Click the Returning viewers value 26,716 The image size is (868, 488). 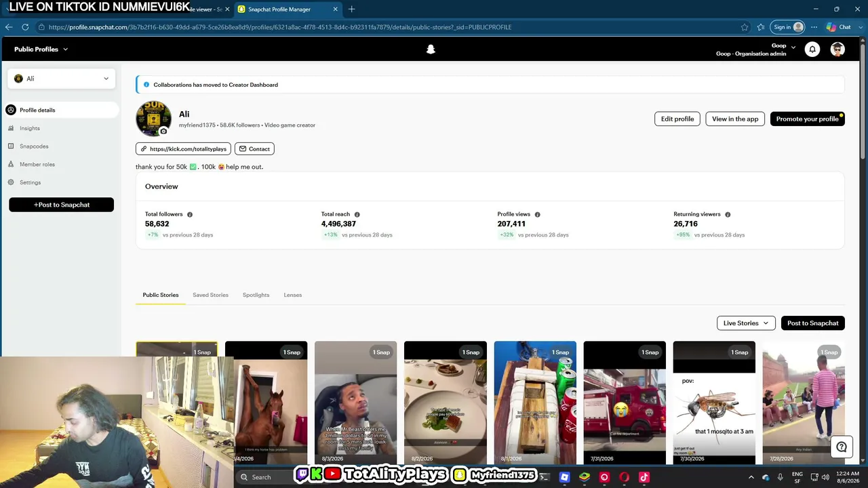(686, 224)
